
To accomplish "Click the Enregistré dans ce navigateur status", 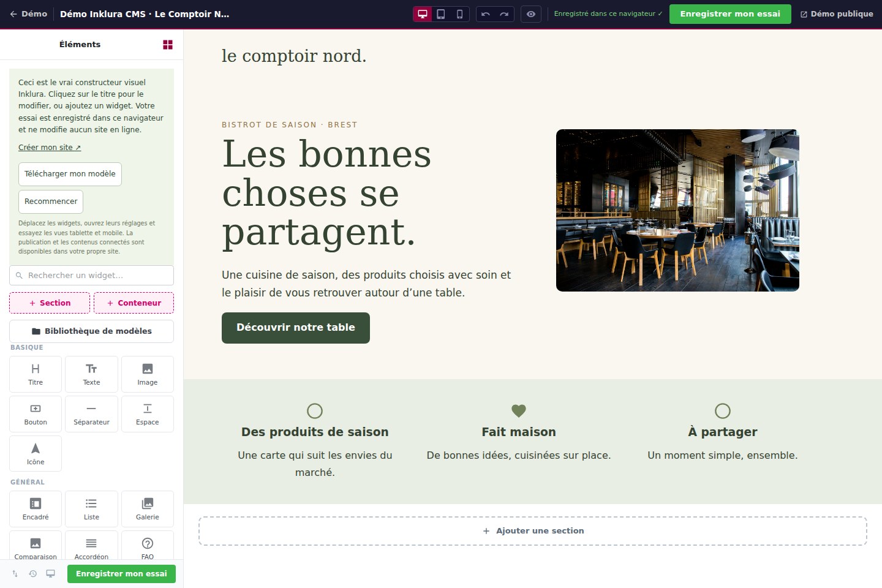I will click(608, 13).
